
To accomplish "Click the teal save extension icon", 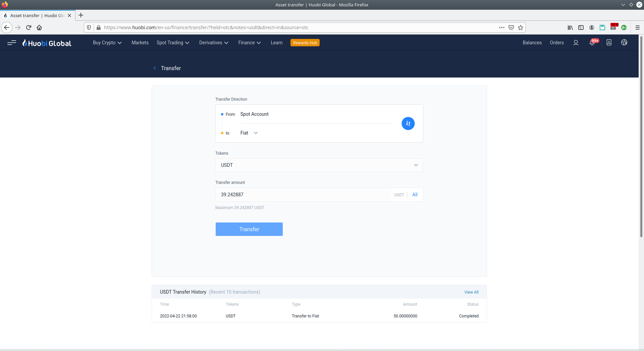I will 602,28.
